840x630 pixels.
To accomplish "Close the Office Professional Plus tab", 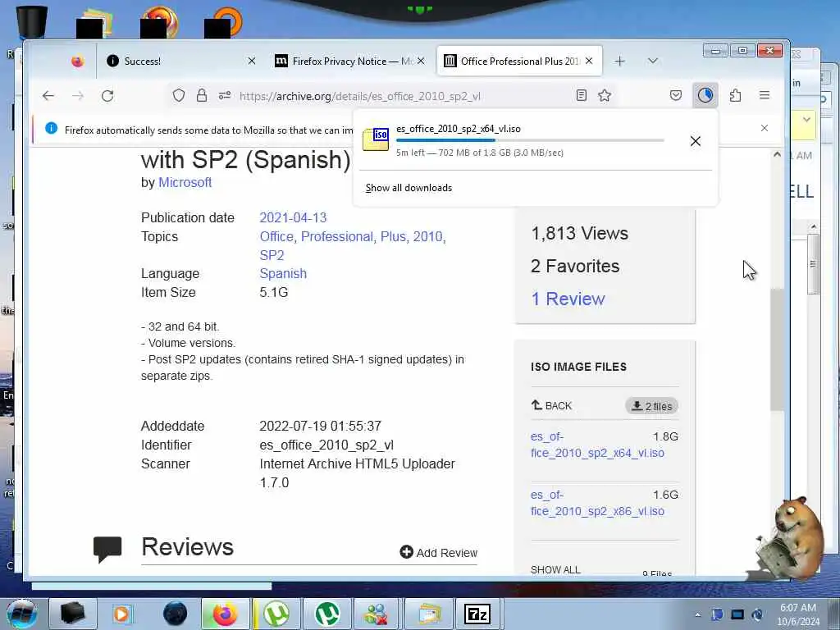I will point(589,61).
